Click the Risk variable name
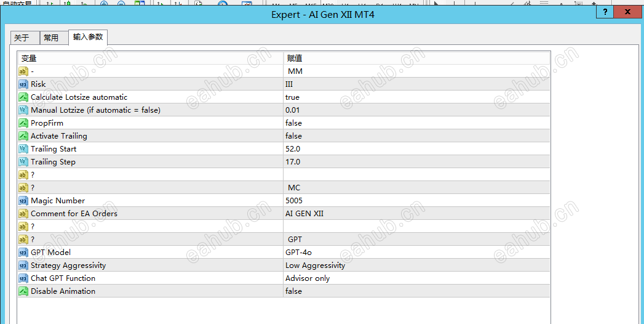The width and height of the screenshot is (644, 324). pyautogui.click(x=38, y=84)
